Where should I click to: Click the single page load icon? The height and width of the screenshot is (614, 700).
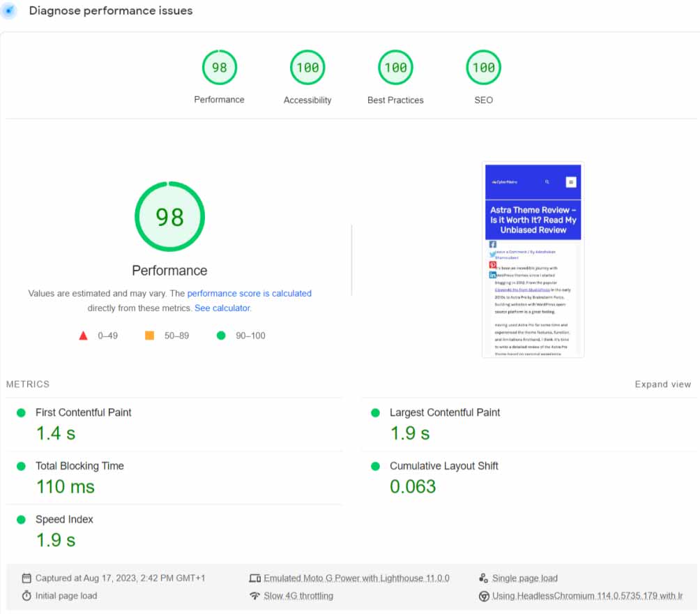pos(482,578)
